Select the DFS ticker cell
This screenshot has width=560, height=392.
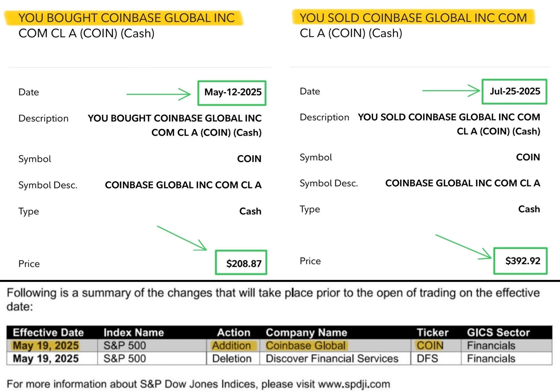click(x=427, y=358)
